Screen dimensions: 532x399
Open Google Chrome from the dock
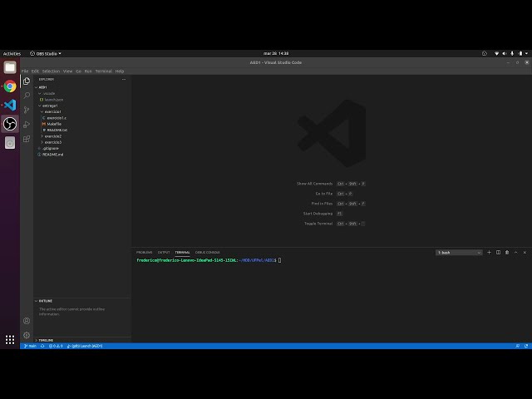(10, 86)
